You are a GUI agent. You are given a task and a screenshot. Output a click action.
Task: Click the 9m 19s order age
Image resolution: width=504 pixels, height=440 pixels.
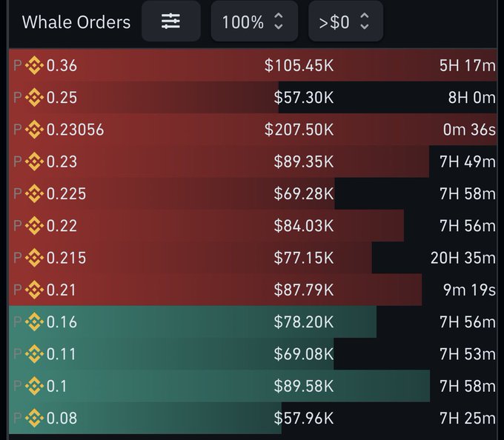[x=469, y=290]
